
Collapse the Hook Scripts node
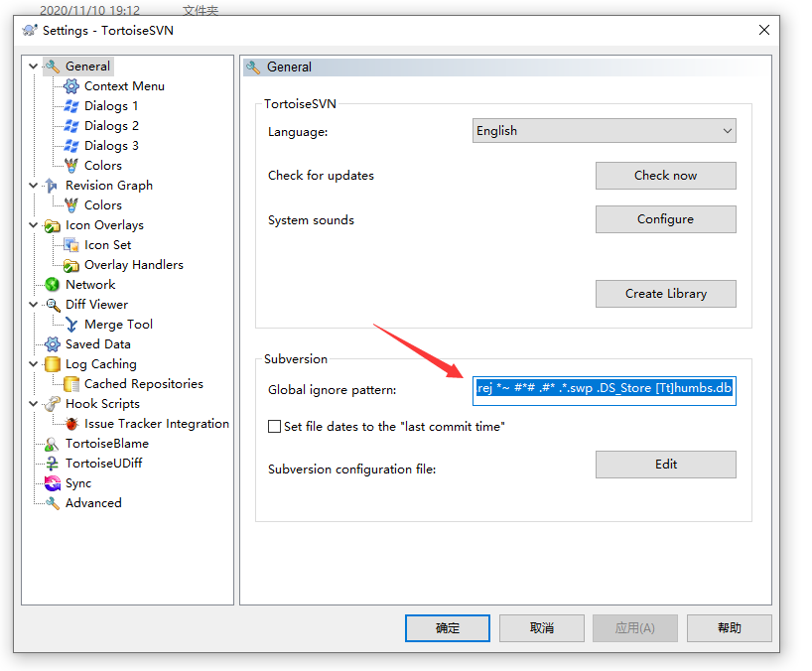click(33, 404)
